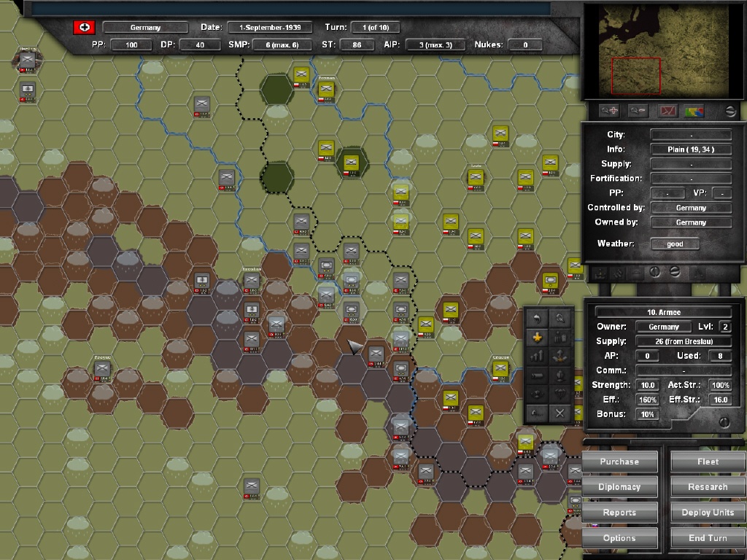Screen dimensions: 747x560
Task: Select the magnifying glass icon in unit orders panel
Action: pyautogui.click(x=560, y=318)
